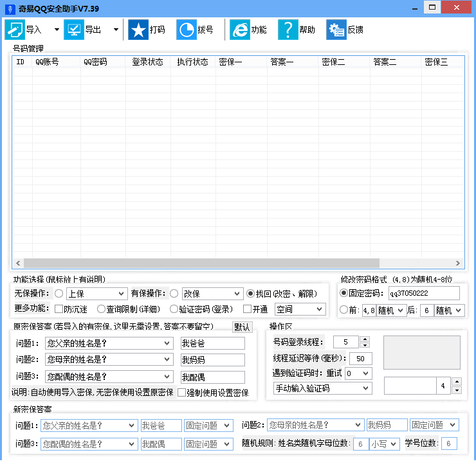This screenshot has height=475, width=476.
Task: Click the QQ账号 column header
Action: coord(57,62)
